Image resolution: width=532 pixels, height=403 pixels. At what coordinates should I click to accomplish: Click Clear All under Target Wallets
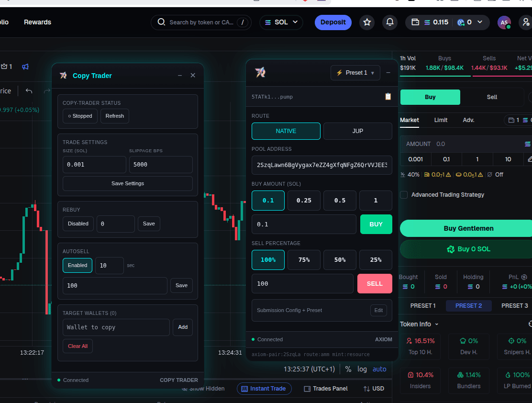click(x=78, y=346)
